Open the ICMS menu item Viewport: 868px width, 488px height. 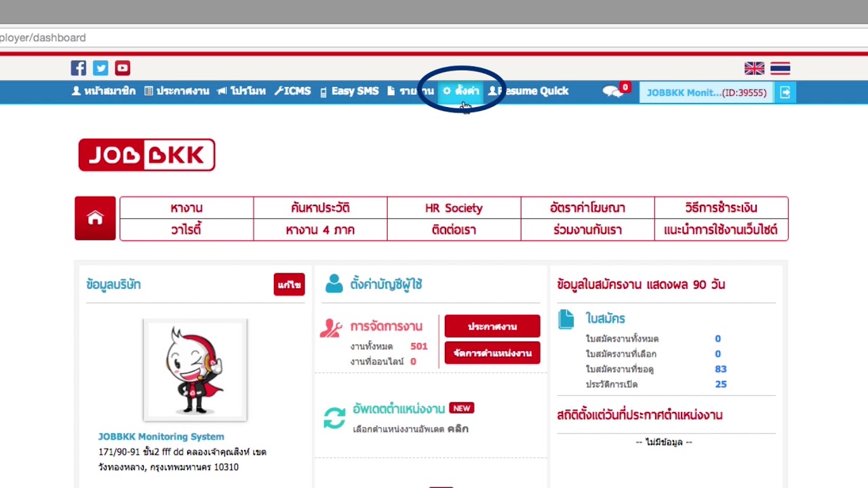[292, 91]
